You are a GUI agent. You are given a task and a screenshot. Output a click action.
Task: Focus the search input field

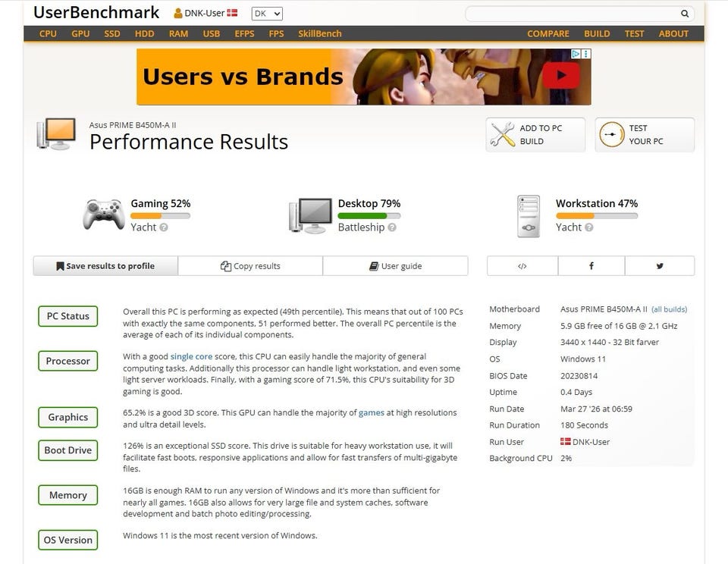point(572,14)
